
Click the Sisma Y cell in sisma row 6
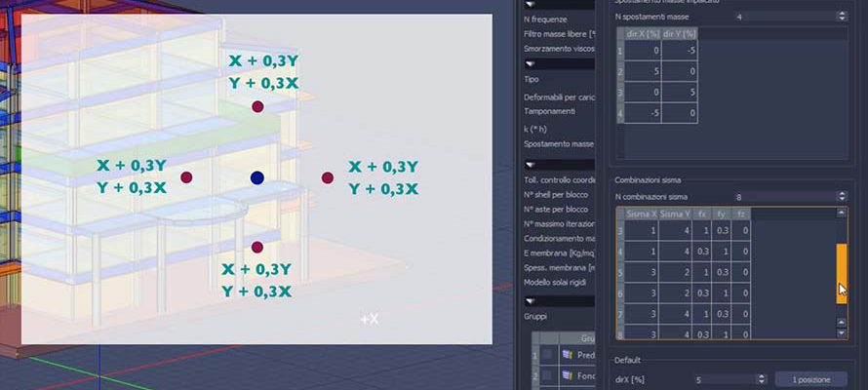[x=675, y=293]
